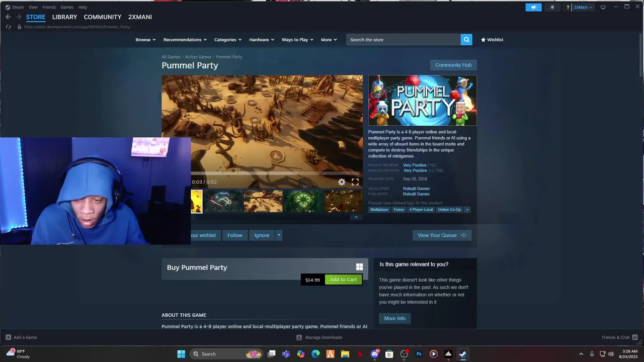Advance the thumbnail strip right arrow
Viewport: 644px width, 362px height.
[x=356, y=217]
